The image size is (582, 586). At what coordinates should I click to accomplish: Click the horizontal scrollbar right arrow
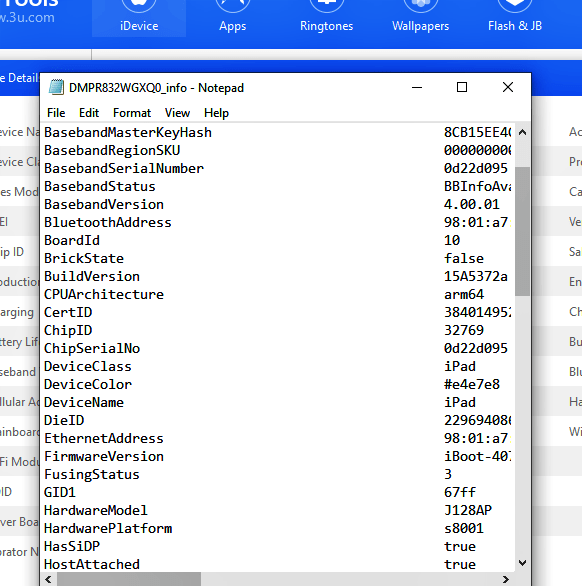[x=506, y=579]
